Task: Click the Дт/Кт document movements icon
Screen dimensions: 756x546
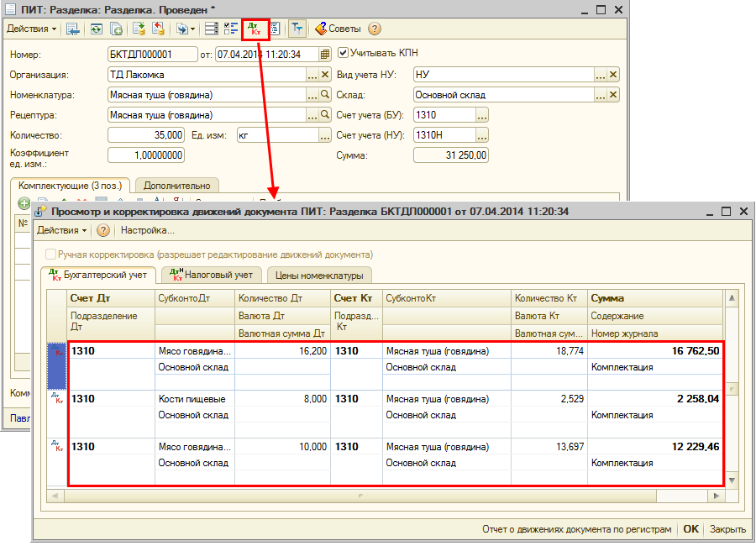Action: pyautogui.click(x=255, y=29)
